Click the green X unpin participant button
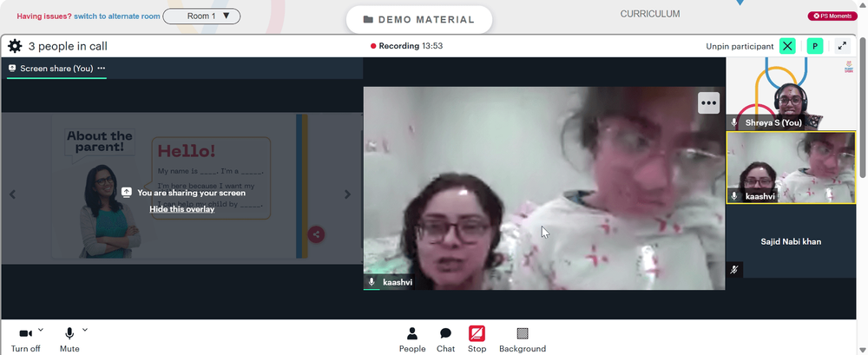Viewport: 868px width, 355px height. (787, 46)
